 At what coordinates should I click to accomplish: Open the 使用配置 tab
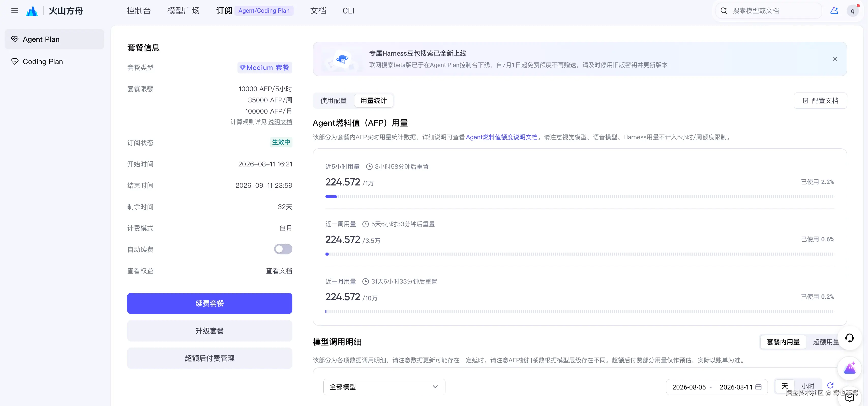[x=333, y=101]
